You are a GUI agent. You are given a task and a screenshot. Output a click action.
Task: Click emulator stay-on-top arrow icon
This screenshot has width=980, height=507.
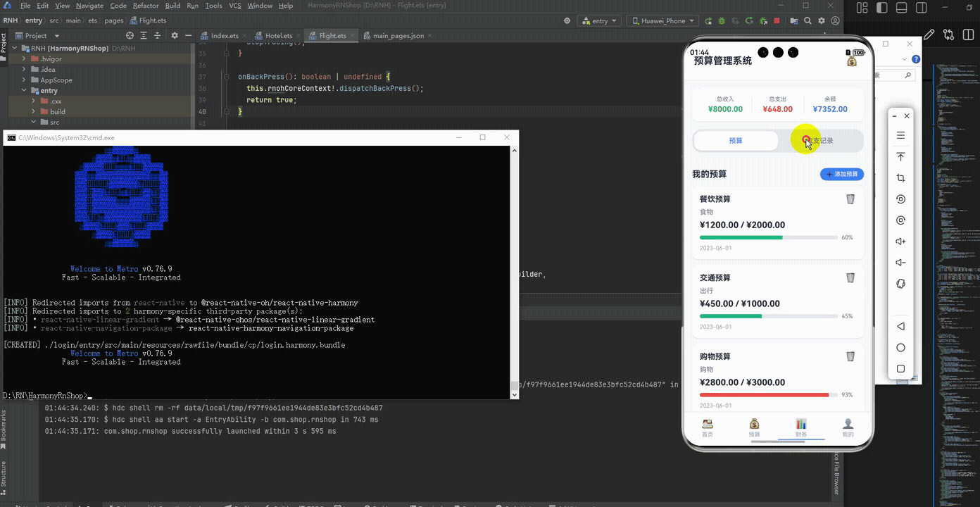click(900, 157)
